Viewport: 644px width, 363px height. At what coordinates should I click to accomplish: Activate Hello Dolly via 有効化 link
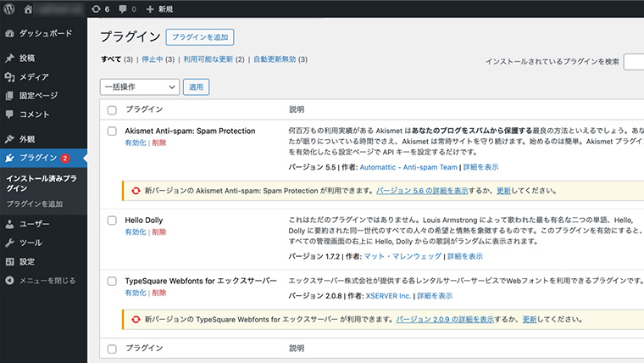coord(136,232)
